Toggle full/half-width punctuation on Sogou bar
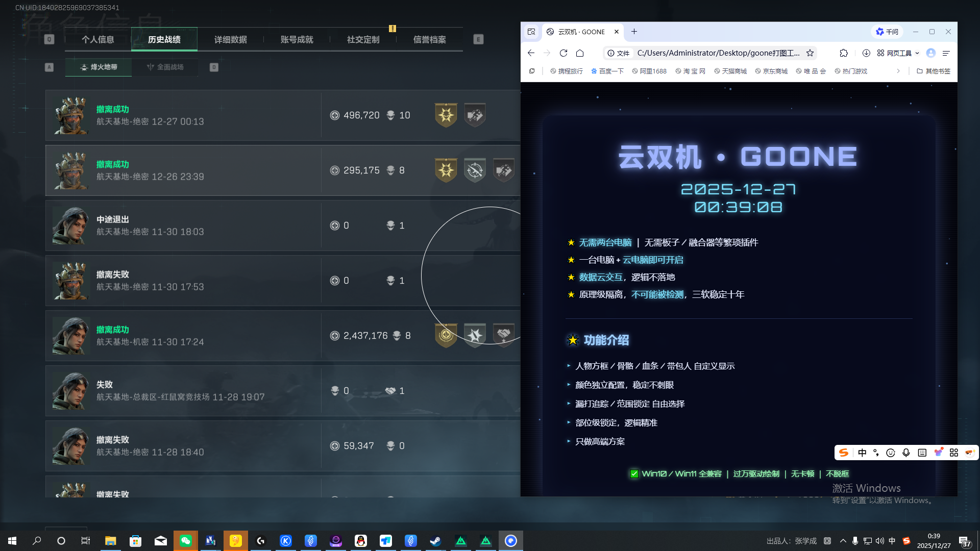 [x=876, y=453]
